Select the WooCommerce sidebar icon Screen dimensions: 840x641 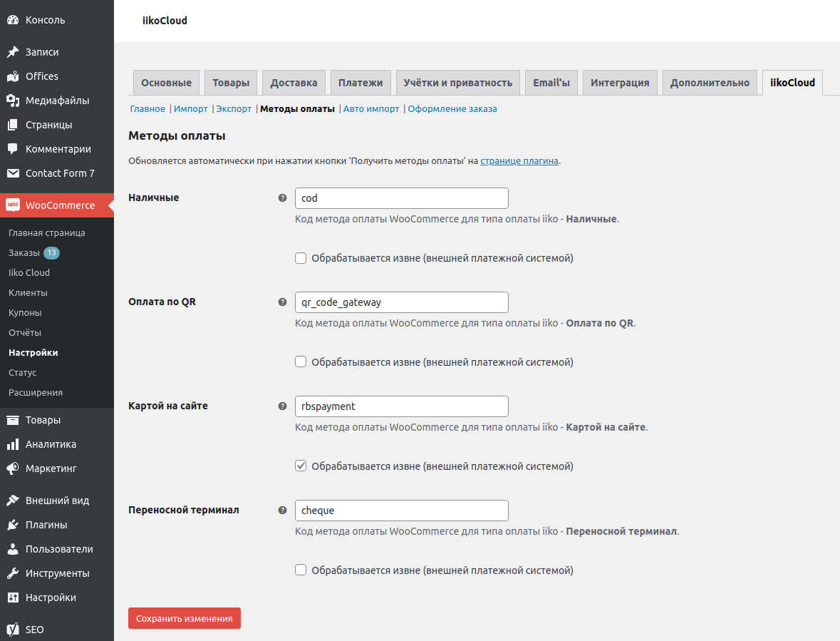pyautogui.click(x=13, y=205)
